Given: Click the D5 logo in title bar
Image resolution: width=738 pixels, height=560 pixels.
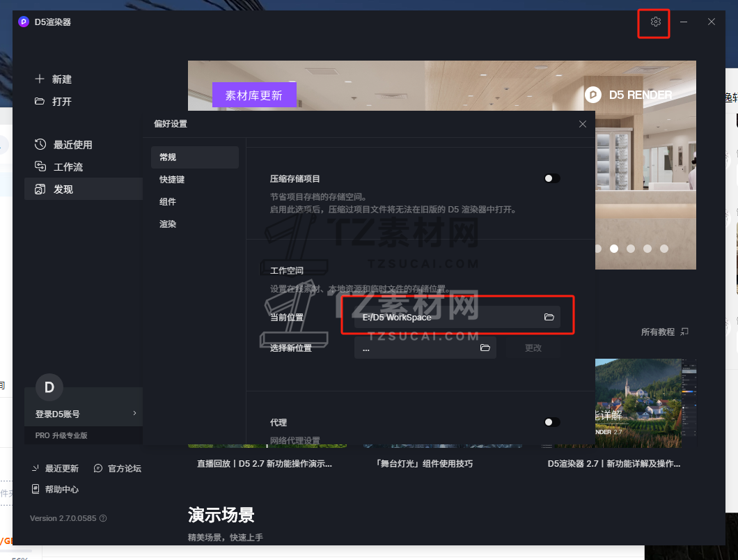Looking at the screenshot, I should [24, 22].
